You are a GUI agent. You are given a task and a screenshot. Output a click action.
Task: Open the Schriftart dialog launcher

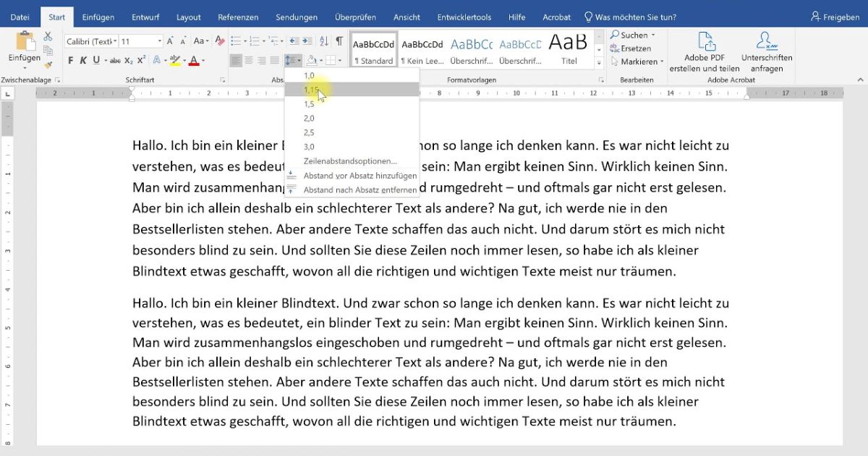click(x=222, y=80)
